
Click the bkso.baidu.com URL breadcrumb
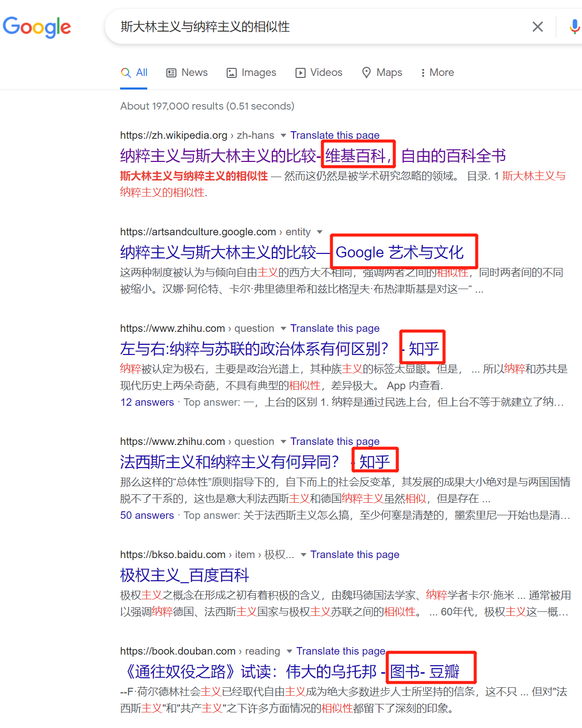point(207,555)
